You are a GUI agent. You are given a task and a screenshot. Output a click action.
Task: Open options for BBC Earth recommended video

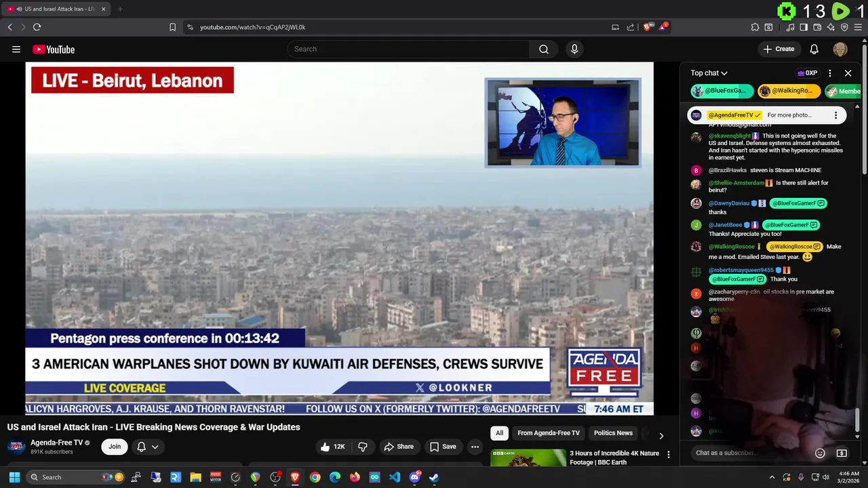point(668,455)
